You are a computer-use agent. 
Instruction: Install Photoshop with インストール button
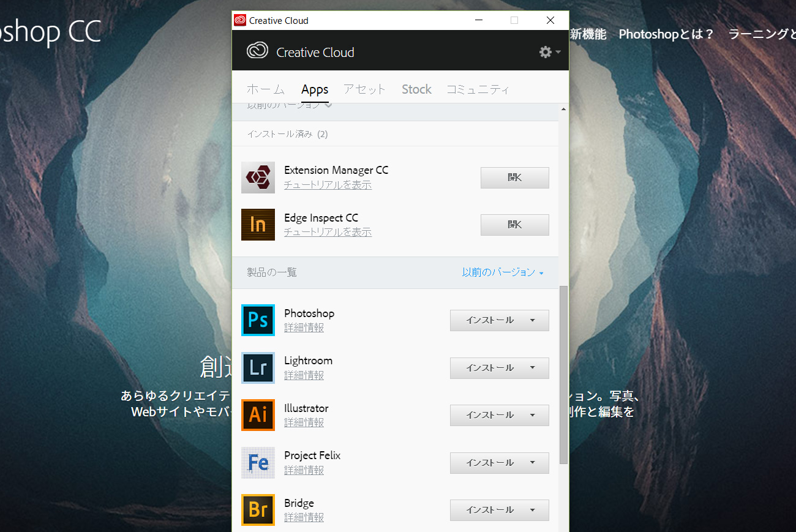489,320
